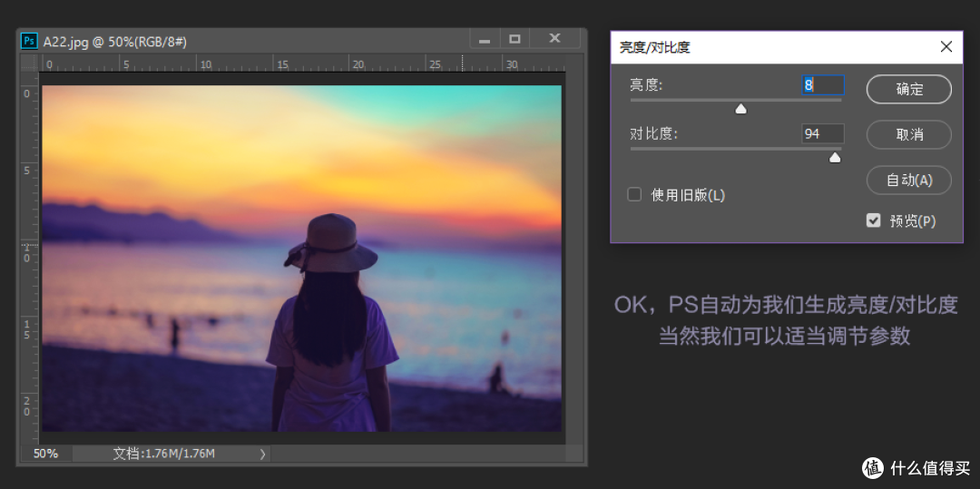980x489 pixels.
Task: Close the A22.jpg document window
Action: click(554, 39)
